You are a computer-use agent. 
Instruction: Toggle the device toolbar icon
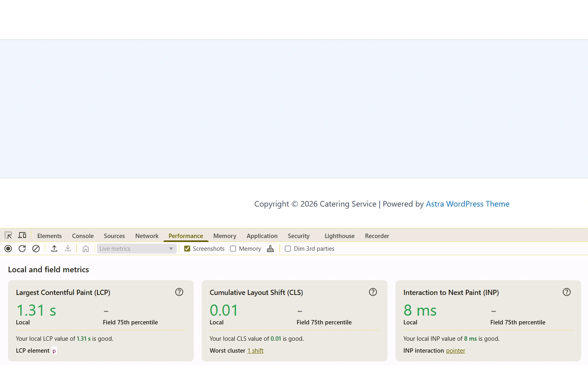(22, 235)
